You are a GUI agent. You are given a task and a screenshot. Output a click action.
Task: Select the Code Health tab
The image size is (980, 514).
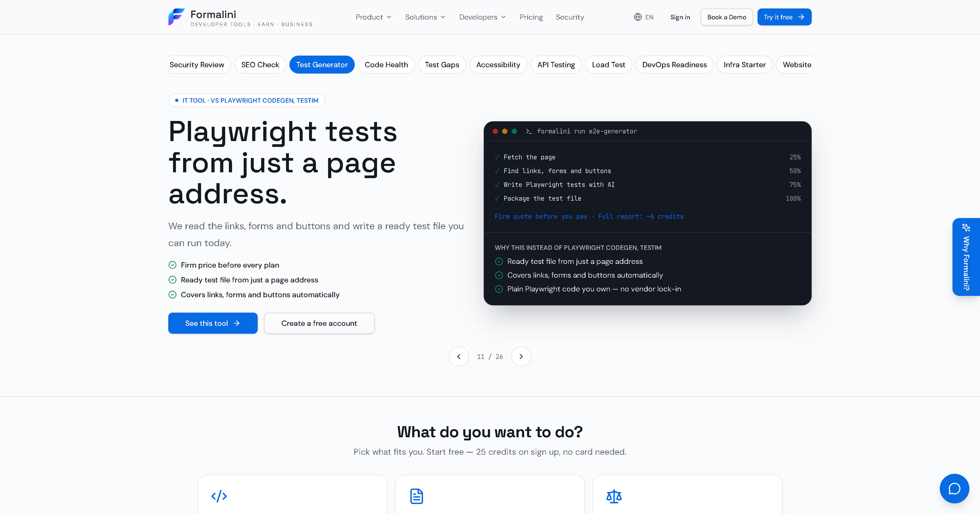click(x=386, y=65)
